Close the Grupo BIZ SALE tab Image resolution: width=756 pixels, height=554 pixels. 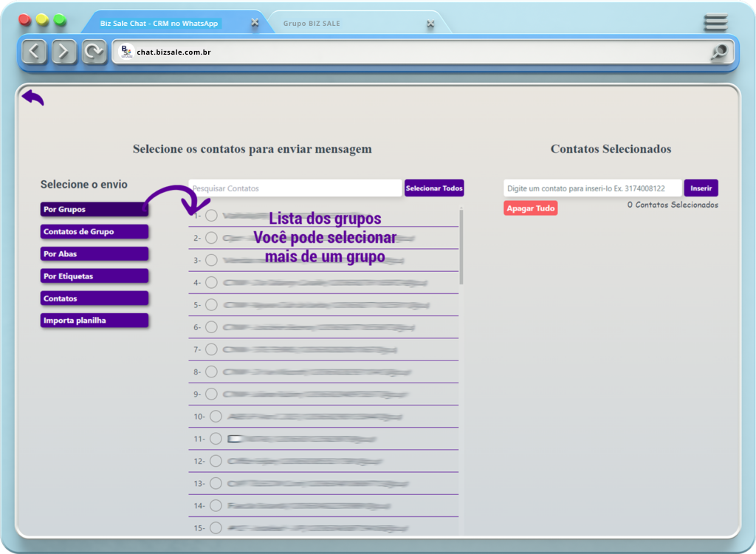coord(430,24)
